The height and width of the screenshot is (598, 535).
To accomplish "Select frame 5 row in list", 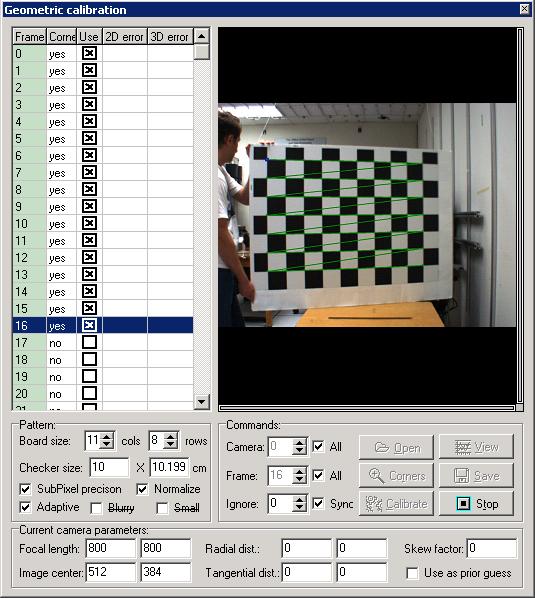I will (103, 138).
